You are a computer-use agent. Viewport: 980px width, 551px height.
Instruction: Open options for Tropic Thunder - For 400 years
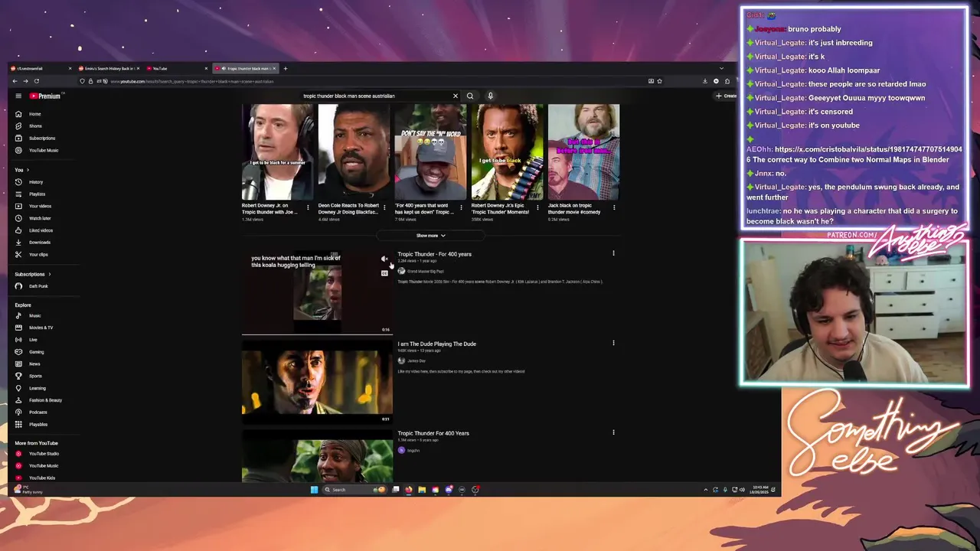pyautogui.click(x=613, y=253)
